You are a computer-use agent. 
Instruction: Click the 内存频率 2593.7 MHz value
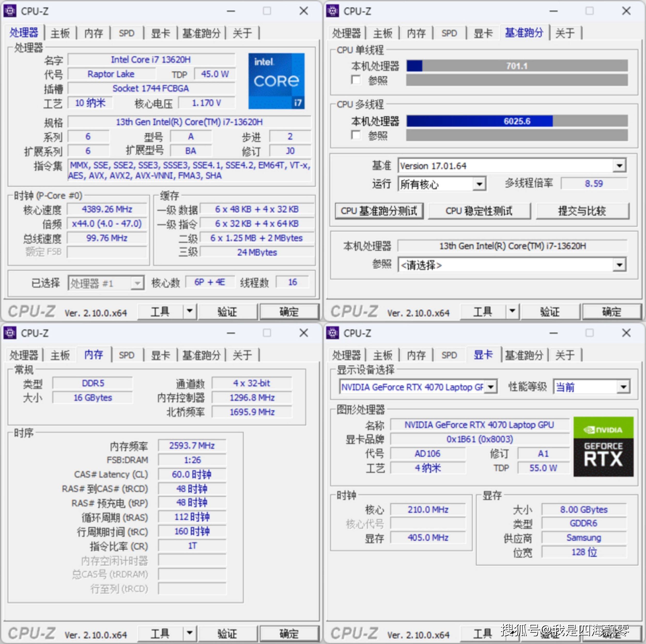[192, 445]
